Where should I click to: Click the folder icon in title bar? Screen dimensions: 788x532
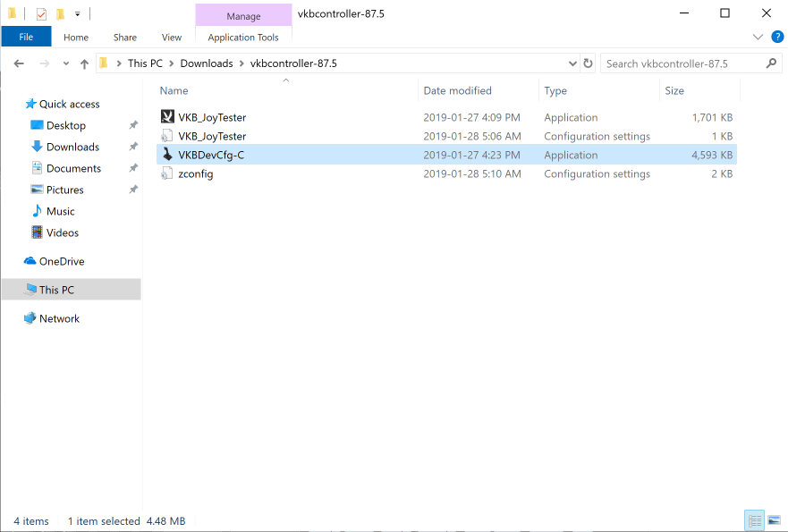pos(13,13)
